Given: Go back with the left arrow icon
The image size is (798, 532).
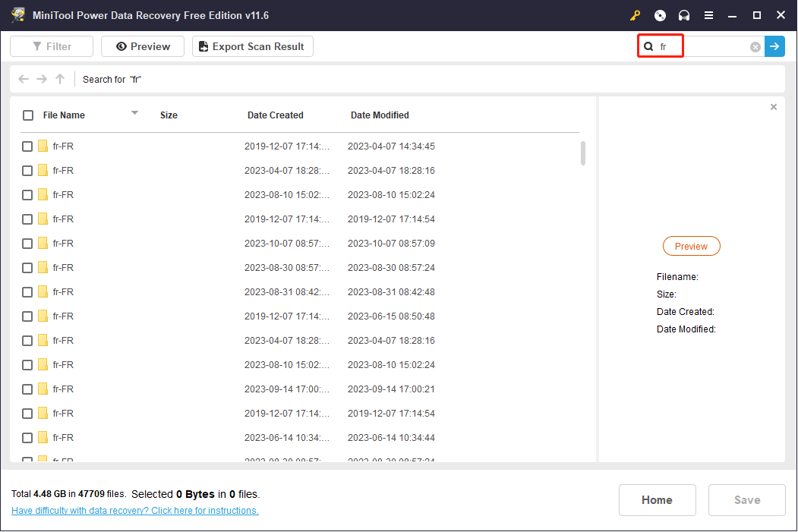Looking at the screenshot, I should tap(24, 79).
